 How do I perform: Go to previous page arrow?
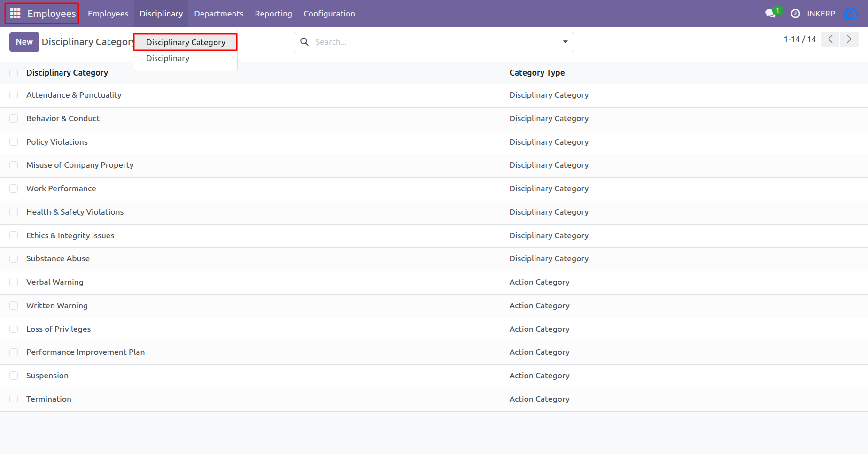[830, 39]
